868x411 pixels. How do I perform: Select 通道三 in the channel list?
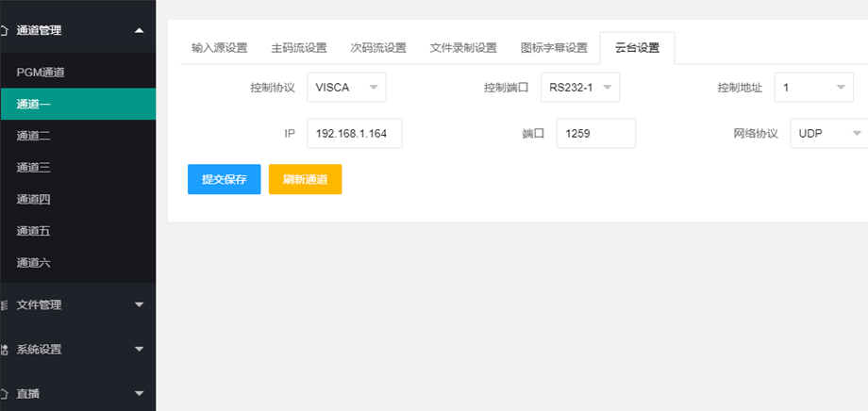[x=33, y=168]
